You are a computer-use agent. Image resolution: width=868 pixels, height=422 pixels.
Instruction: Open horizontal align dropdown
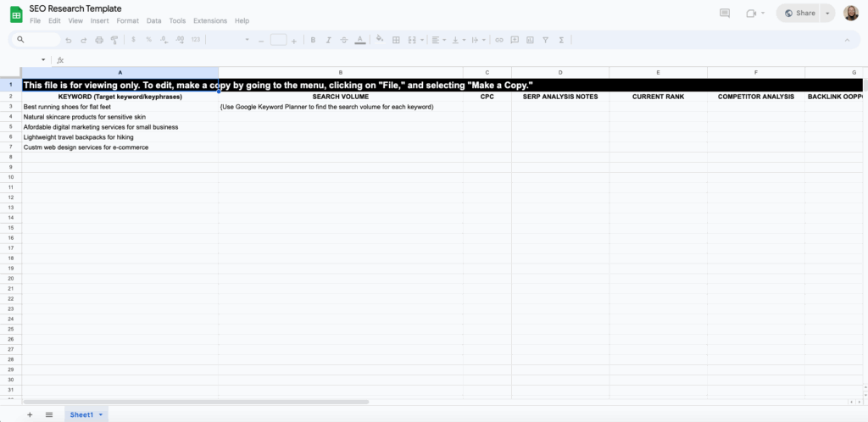pyautogui.click(x=439, y=40)
